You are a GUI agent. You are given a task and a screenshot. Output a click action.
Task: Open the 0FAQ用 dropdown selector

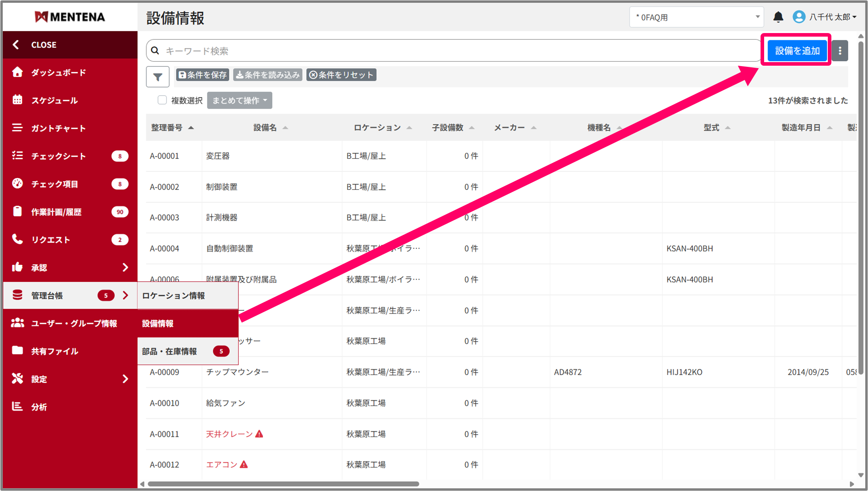click(696, 17)
